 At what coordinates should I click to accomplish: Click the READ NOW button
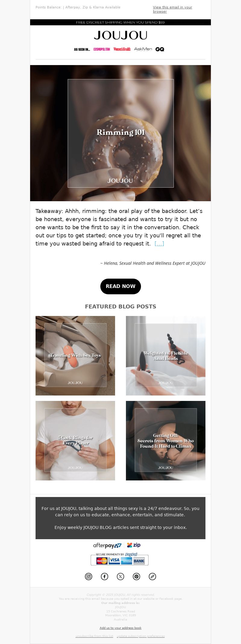pyautogui.click(x=120, y=286)
